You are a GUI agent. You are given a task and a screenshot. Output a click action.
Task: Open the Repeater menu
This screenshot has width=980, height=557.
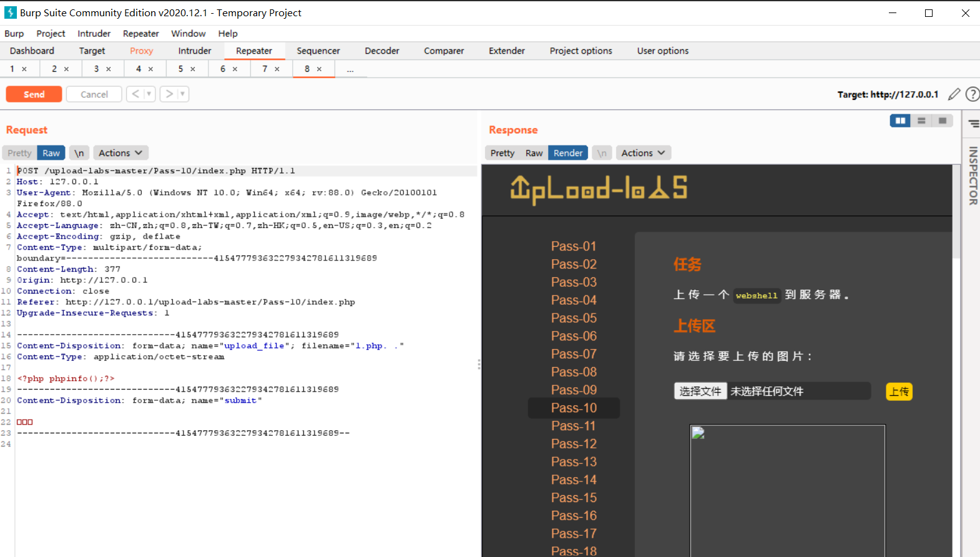pos(141,34)
